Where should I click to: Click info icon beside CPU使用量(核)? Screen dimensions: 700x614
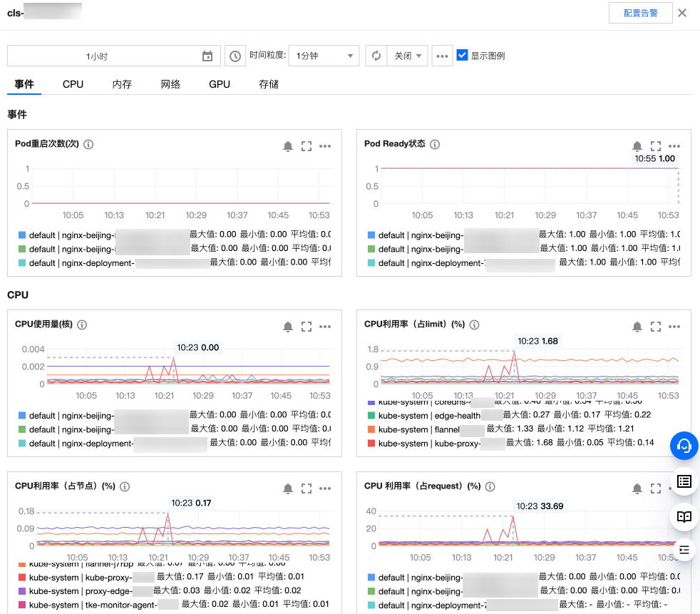point(82,324)
